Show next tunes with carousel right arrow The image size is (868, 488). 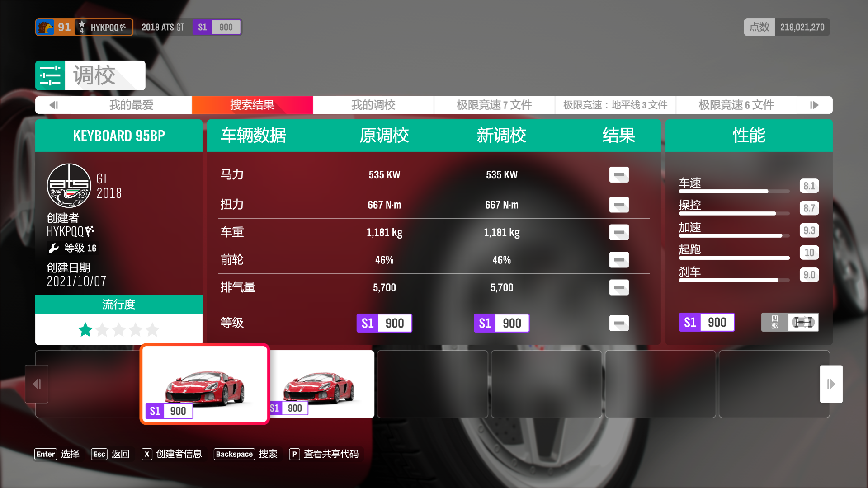point(831,384)
